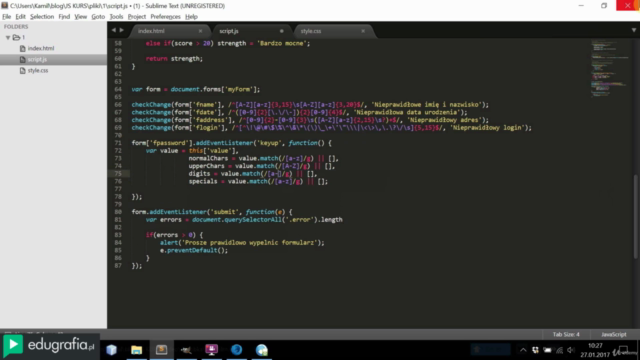Viewport: 640px width, 360px height.
Task: Click unsaved-dot on script.js tab
Action: pos(281,31)
